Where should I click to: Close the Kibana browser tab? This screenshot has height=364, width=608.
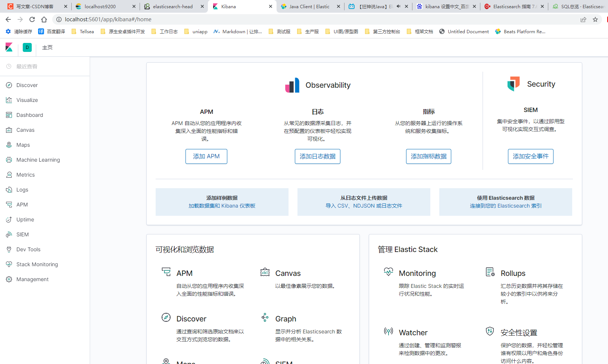(x=271, y=6)
